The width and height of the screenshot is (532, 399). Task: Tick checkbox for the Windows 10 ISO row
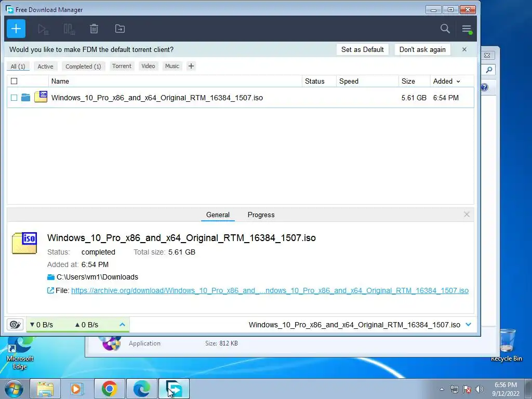[x=14, y=98]
